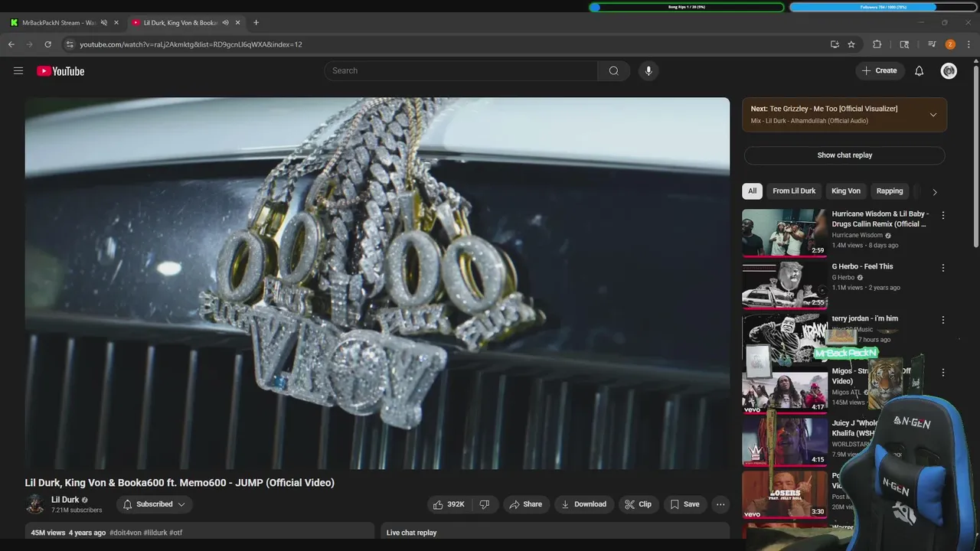This screenshot has width=980, height=551.
Task: Filter suggestions by Rapping chip
Action: 890,191
